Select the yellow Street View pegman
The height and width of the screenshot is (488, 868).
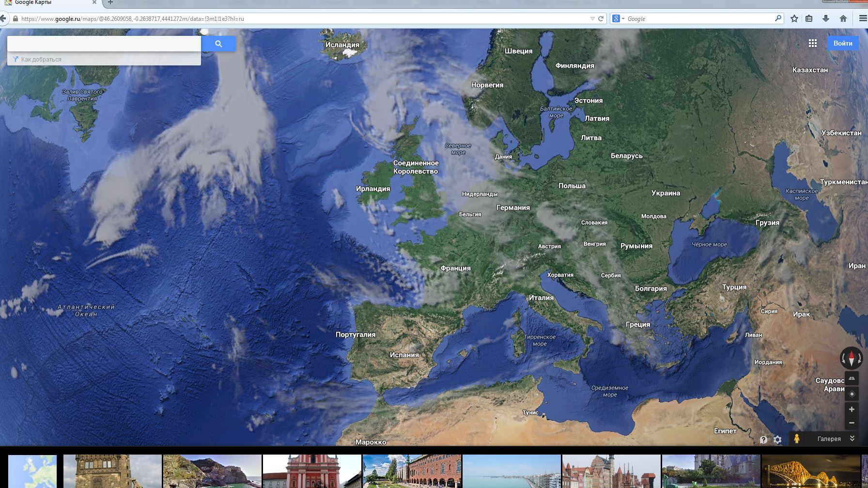[796, 439]
